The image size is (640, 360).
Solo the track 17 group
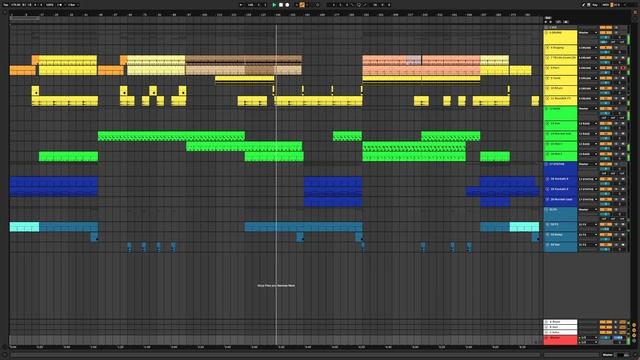click(x=616, y=164)
